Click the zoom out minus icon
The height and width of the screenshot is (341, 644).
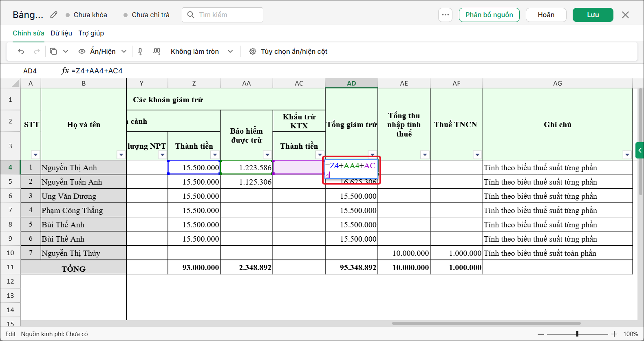tap(541, 334)
